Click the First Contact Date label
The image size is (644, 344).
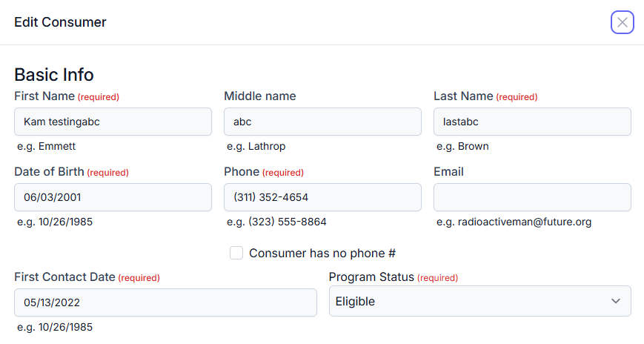coord(64,277)
